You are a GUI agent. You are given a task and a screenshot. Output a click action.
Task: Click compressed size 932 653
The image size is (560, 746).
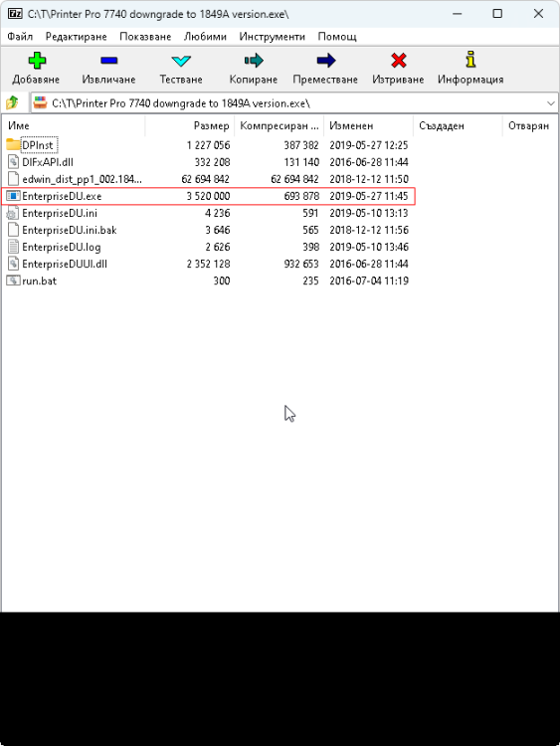click(301, 264)
